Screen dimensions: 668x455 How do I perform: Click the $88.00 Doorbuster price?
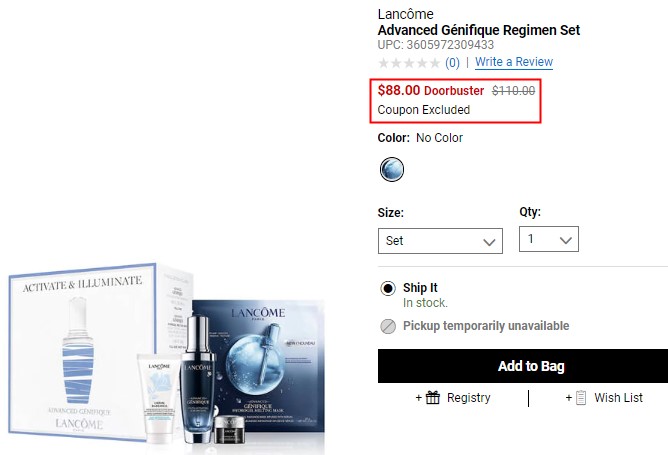431,90
